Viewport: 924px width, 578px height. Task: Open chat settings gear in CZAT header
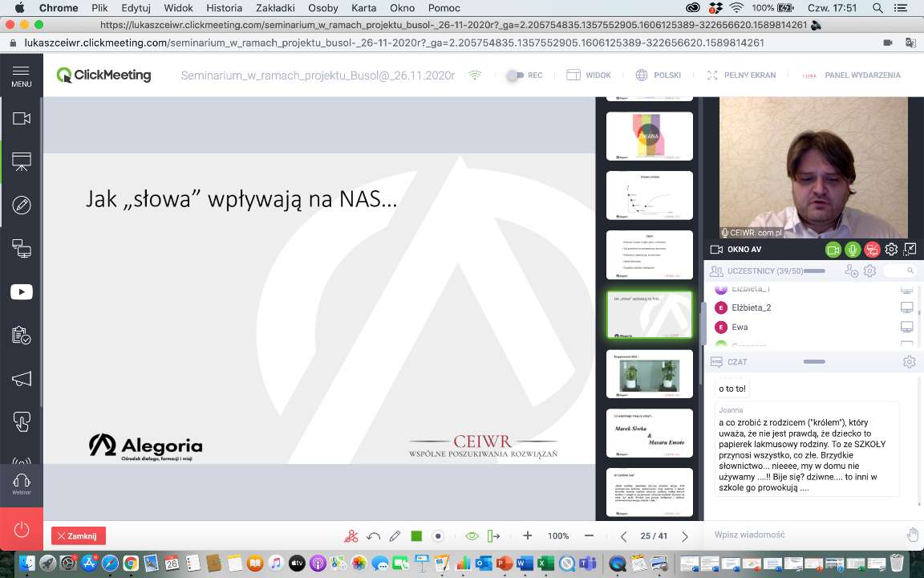pos(909,362)
